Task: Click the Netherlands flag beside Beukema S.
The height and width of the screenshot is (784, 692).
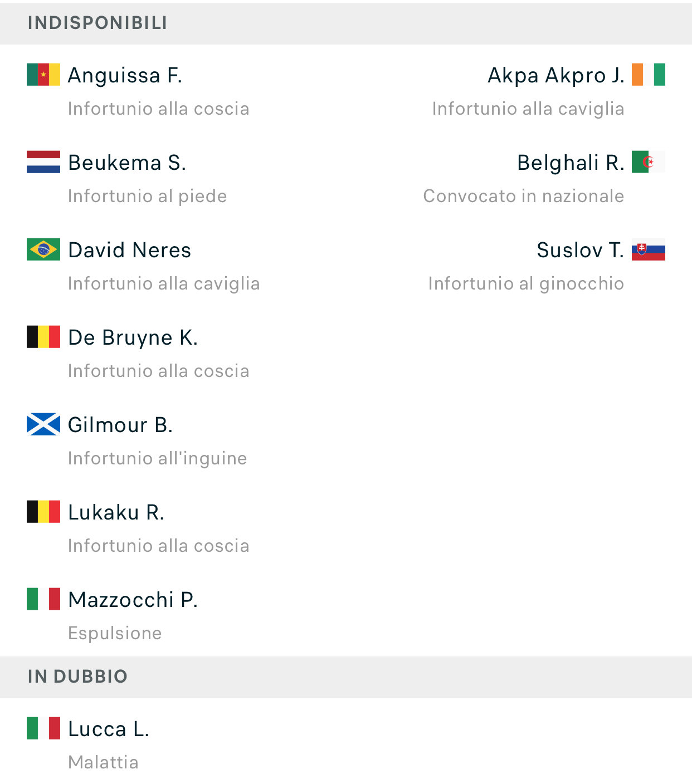Action: click(x=43, y=162)
